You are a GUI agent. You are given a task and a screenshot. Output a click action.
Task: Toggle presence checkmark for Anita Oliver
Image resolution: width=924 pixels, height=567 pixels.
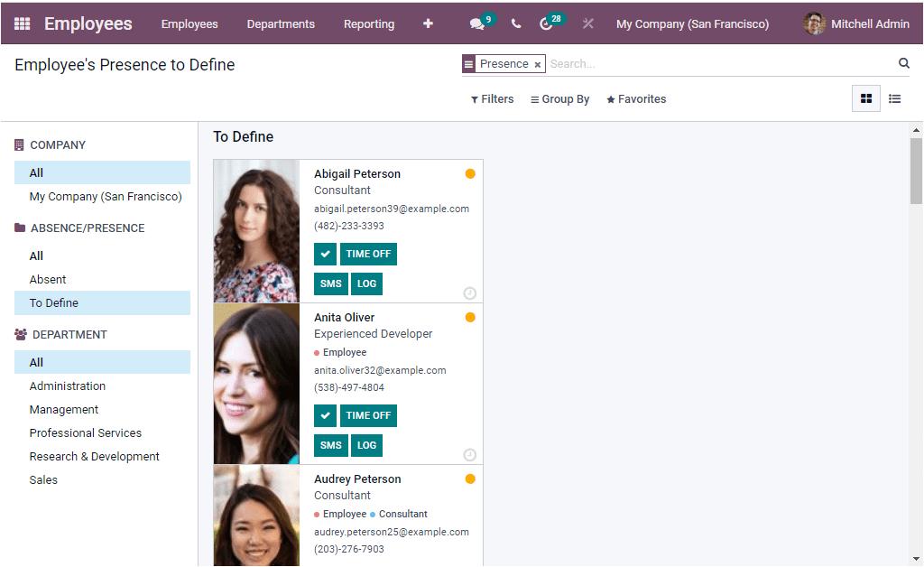pyautogui.click(x=325, y=415)
